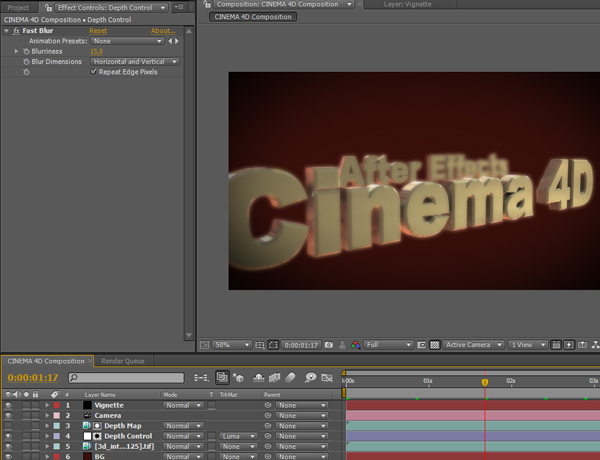Toggle the transparency grid icon
Screen dimensions: 600x460
435,345
